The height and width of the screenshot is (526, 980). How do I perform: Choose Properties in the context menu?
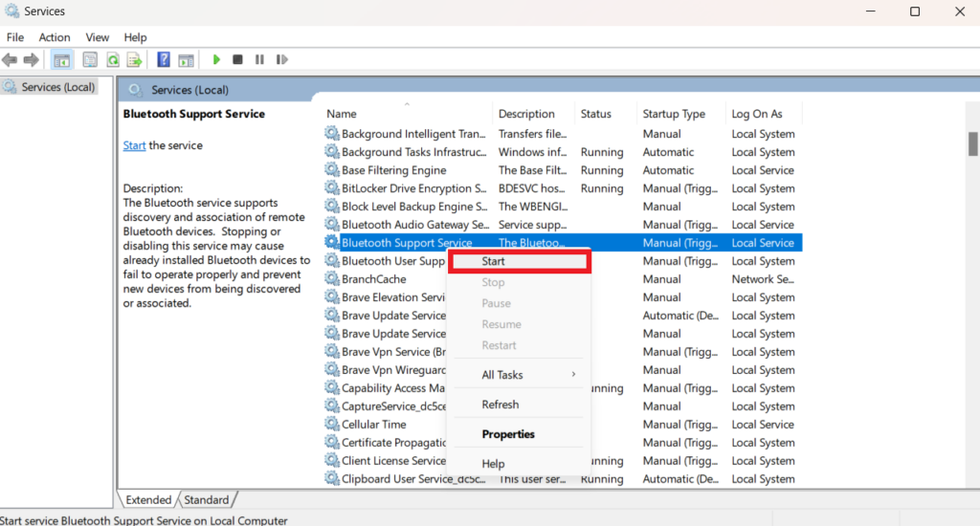tap(520, 434)
